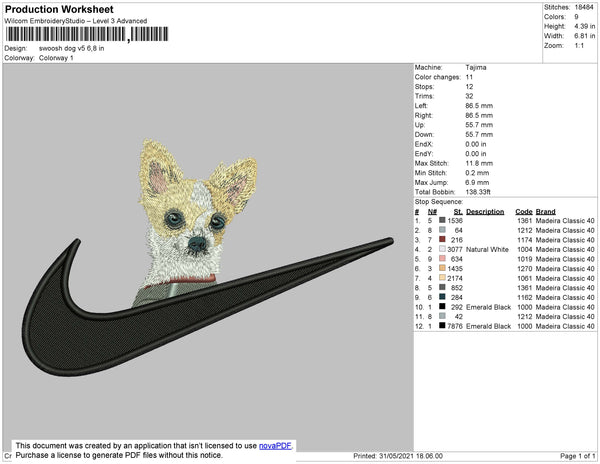Click the Total Bobbin value '138.33ft'
600x464 pixels.
478,192
